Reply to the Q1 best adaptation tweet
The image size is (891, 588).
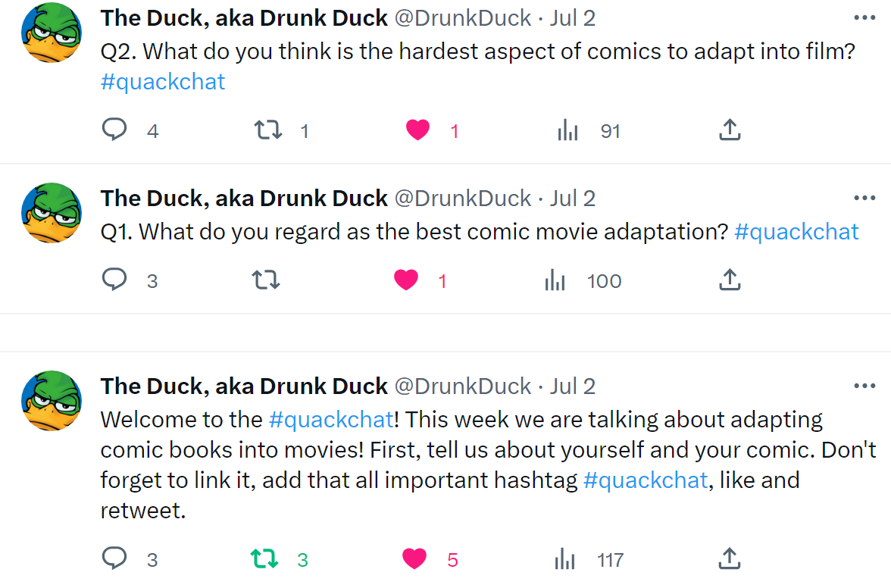coord(114,280)
